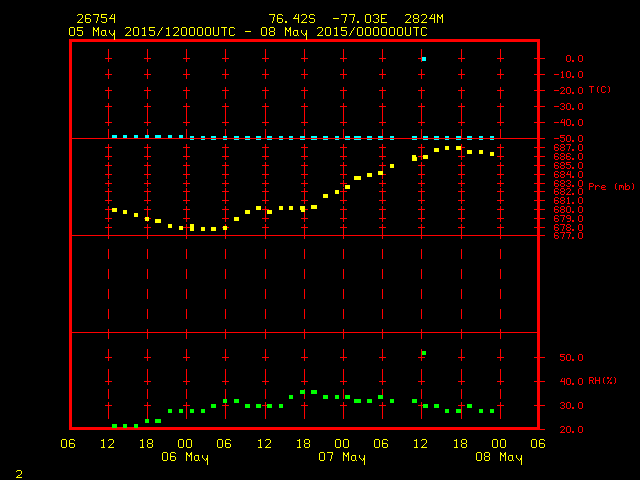640x480 pixels.
Task: Click the 677.0 pressure tick label
Action: click(568, 236)
